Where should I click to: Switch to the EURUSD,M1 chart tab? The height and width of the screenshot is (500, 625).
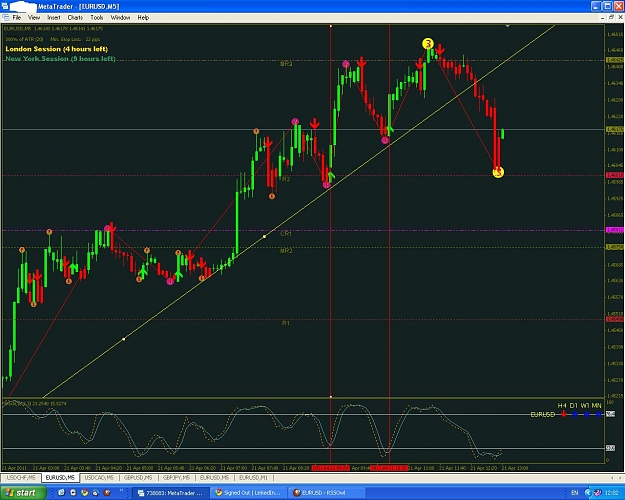[x=254, y=477]
